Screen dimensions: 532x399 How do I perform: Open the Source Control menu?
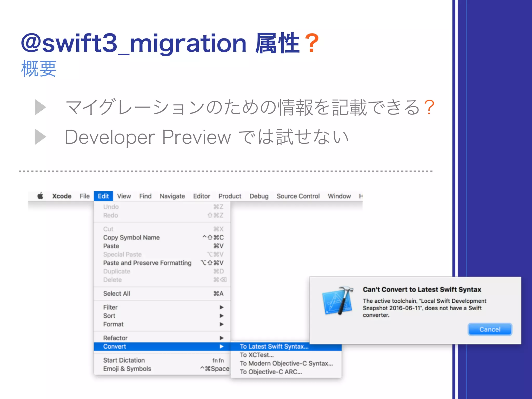tap(298, 196)
